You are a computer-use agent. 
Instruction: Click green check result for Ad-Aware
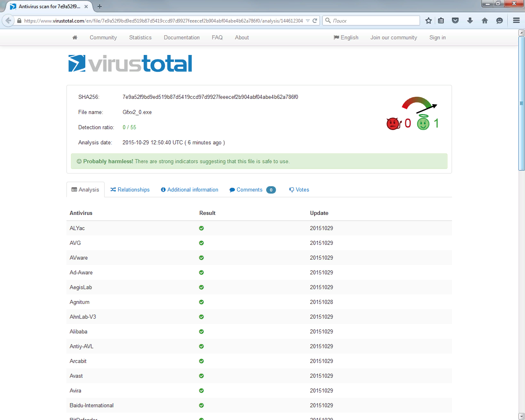201,272
